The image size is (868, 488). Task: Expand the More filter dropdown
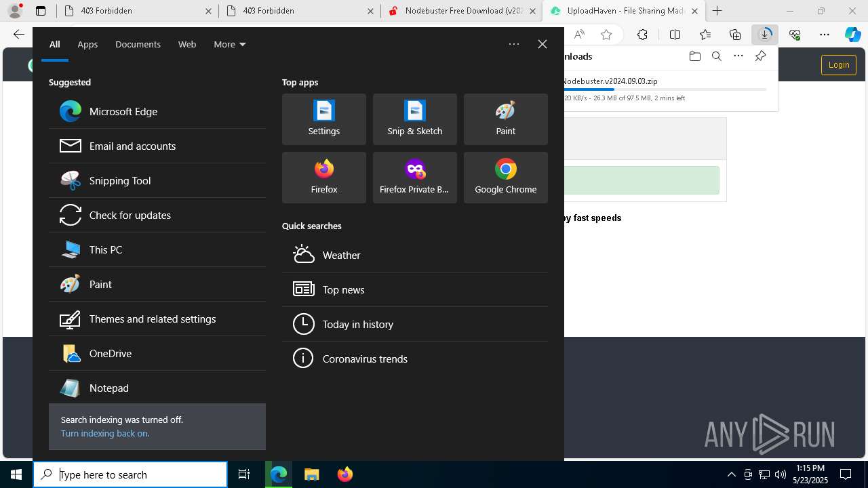(x=230, y=44)
